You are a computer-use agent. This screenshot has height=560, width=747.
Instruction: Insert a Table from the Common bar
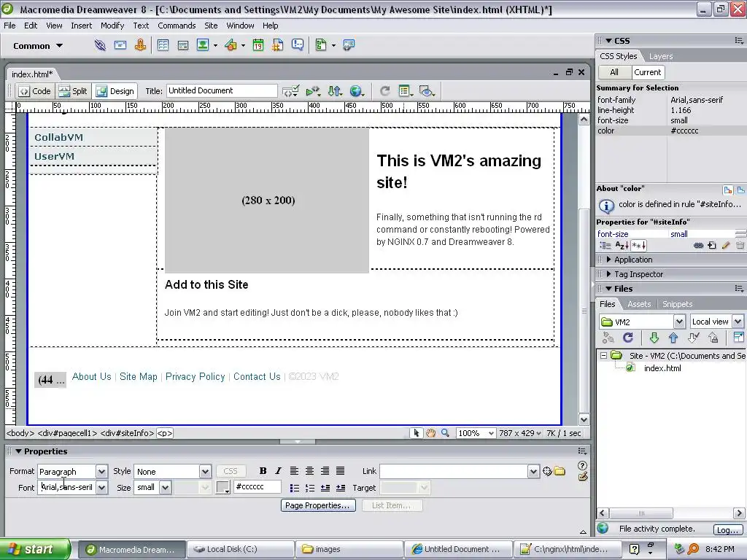(x=163, y=45)
